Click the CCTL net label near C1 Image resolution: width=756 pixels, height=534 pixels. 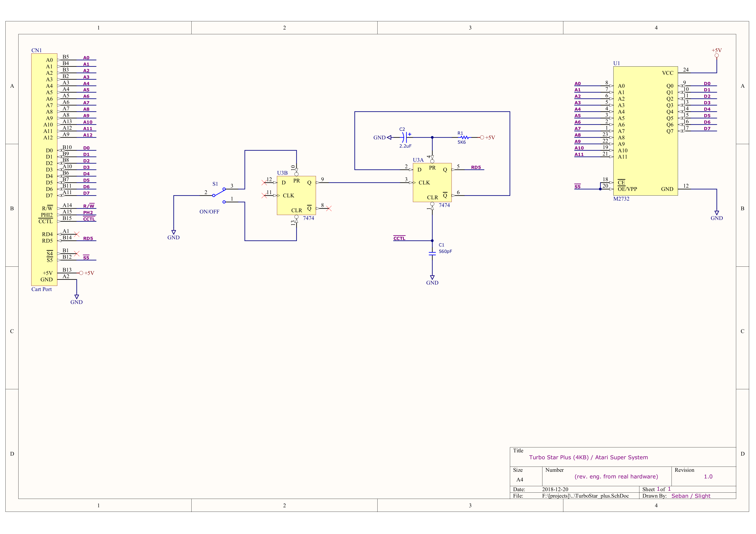(x=399, y=238)
